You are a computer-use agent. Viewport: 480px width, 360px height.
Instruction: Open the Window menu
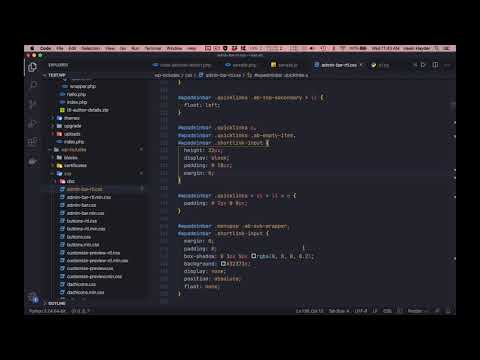(175, 48)
